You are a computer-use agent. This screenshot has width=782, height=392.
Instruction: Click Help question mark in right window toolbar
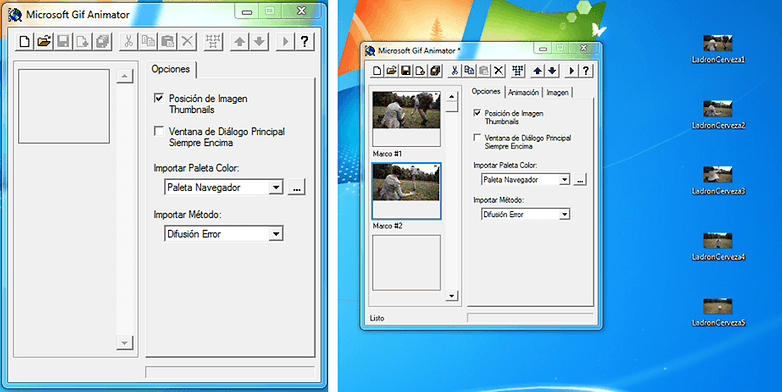point(586,71)
